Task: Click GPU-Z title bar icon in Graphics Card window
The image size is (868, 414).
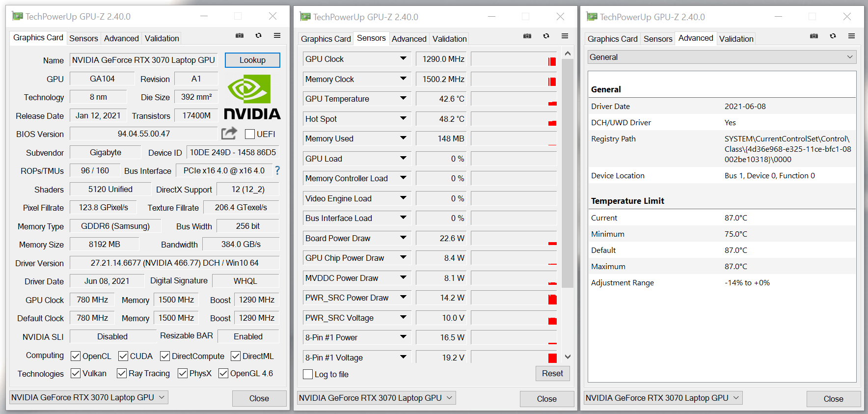Action: [18, 16]
